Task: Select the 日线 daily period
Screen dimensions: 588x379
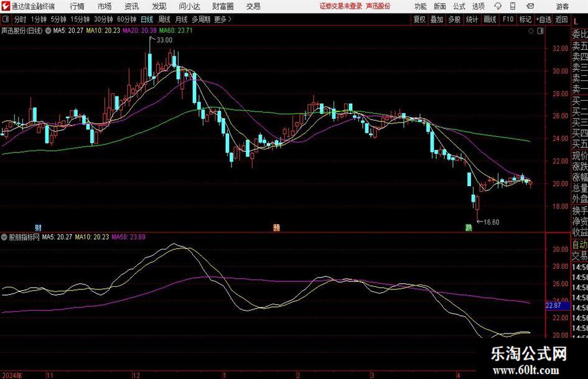Action: (147, 19)
